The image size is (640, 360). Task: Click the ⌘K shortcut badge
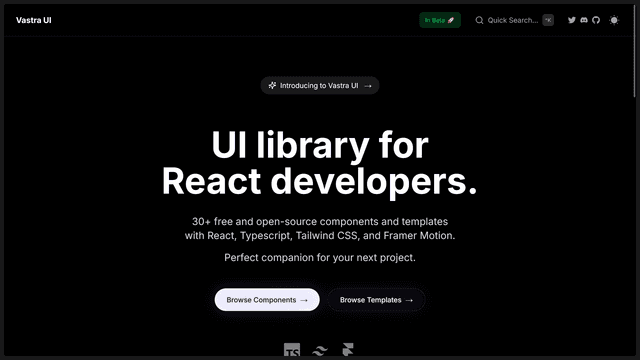tap(548, 20)
